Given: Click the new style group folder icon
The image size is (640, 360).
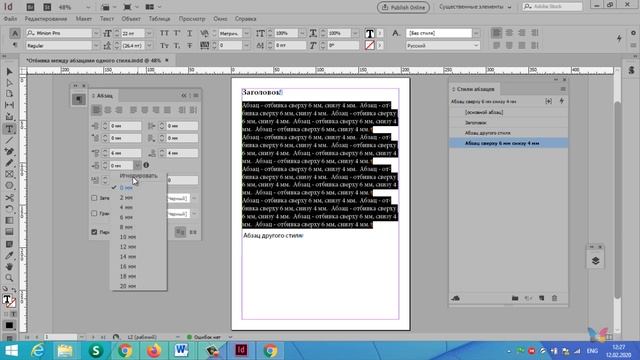Looking at the screenshot, I should 515,298.
